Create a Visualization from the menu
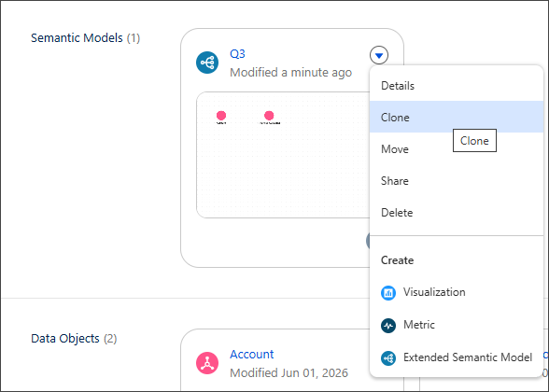This screenshot has height=392, width=549. pos(457,292)
